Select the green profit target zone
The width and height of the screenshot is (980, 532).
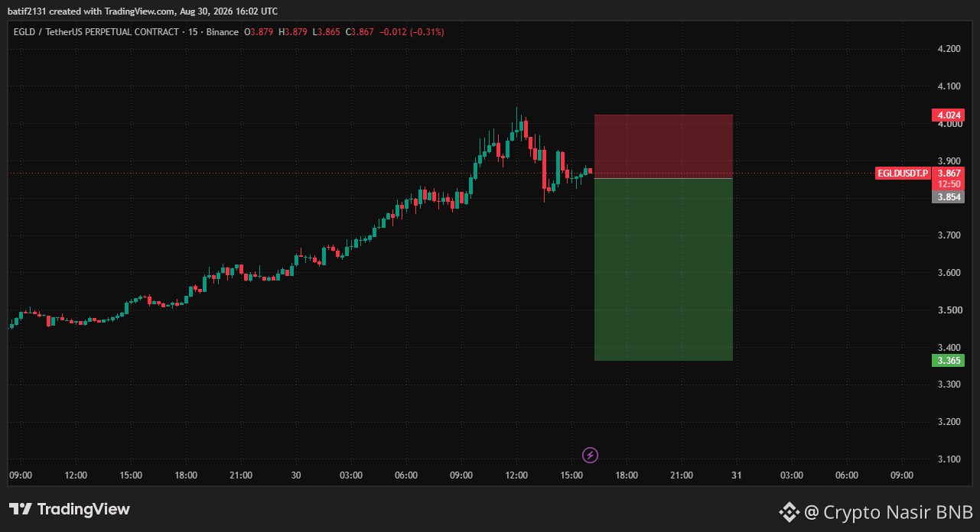click(x=663, y=270)
